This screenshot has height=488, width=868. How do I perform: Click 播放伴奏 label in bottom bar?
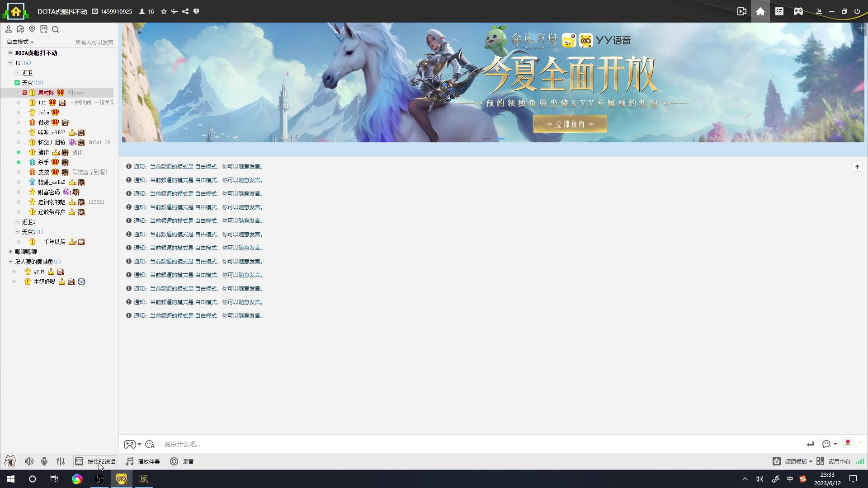pyautogui.click(x=149, y=461)
